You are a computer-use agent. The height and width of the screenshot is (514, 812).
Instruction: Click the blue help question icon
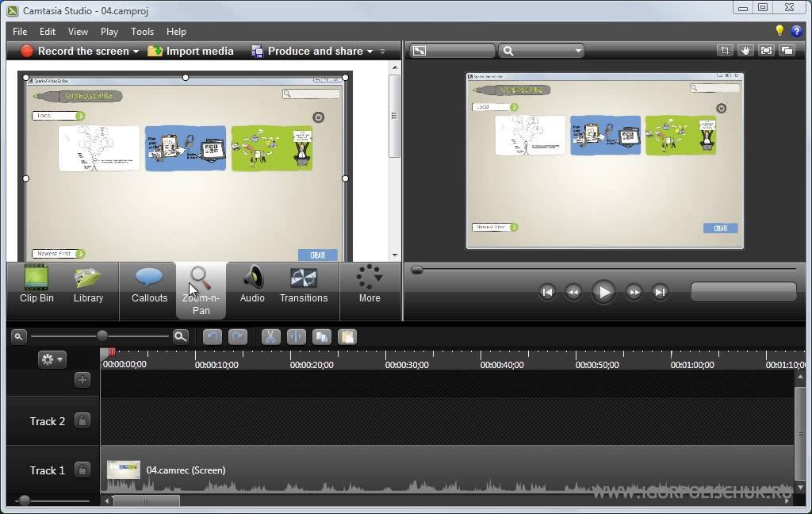(x=796, y=31)
